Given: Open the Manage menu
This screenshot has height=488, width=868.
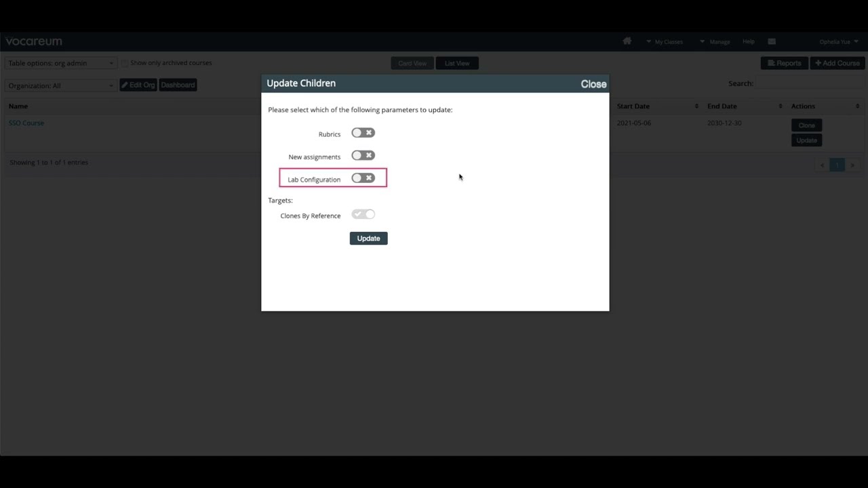Looking at the screenshot, I should (x=715, y=42).
